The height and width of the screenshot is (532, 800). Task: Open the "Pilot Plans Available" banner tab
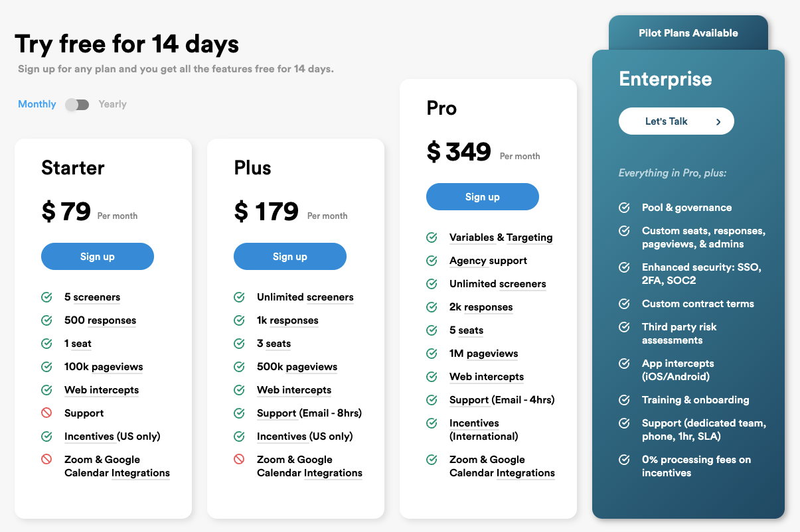point(688,33)
